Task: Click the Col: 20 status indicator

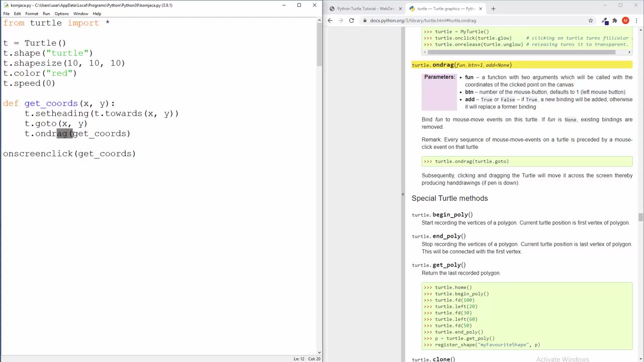Action: (314, 358)
